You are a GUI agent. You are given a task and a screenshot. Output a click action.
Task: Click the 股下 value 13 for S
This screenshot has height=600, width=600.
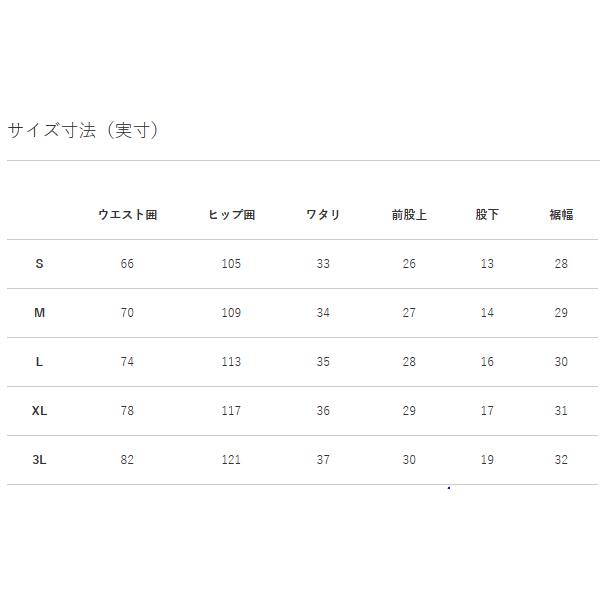(487, 264)
